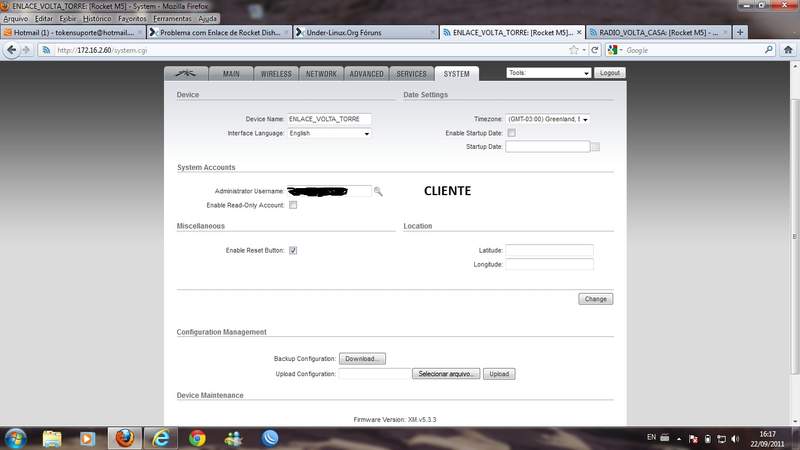
Task: Open Action Center flag tray icon
Action: tap(693, 439)
